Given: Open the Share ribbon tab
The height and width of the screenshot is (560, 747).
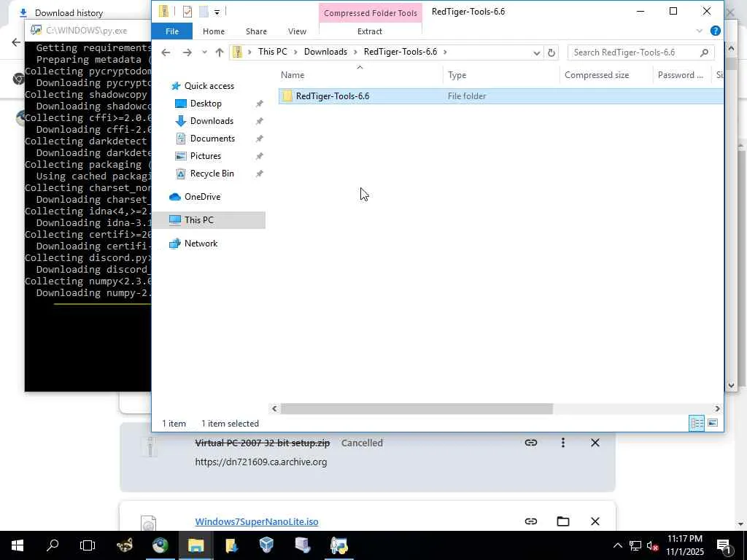Looking at the screenshot, I should tap(256, 31).
